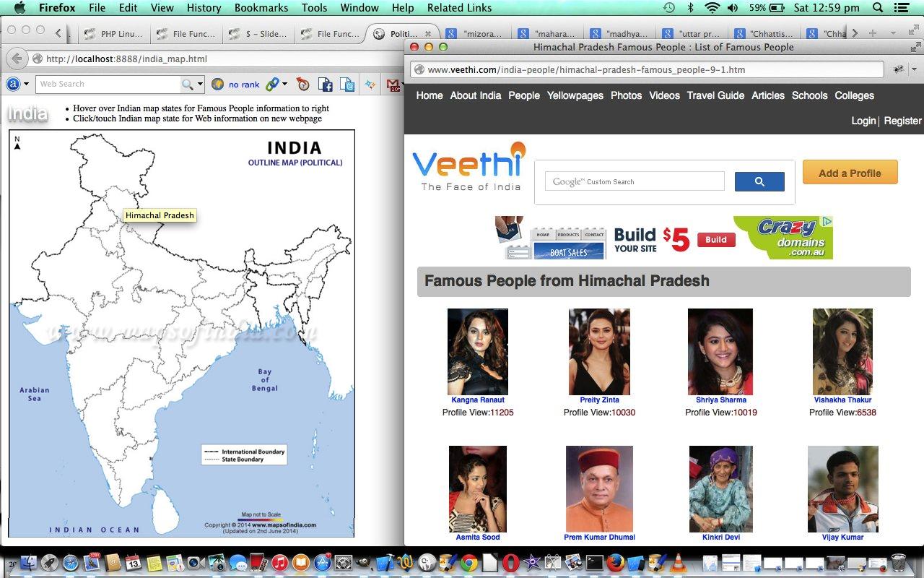Image resolution: width=924 pixels, height=578 pixels.
Task: Open Related Links menu
Action: click(x=459, y=8)
